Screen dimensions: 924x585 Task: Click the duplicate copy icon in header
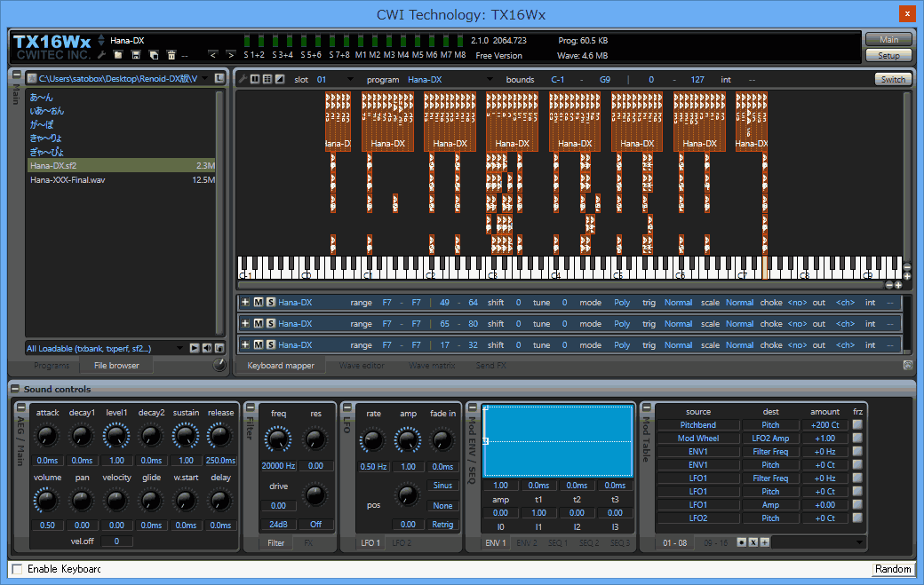(x=154, y=55)
